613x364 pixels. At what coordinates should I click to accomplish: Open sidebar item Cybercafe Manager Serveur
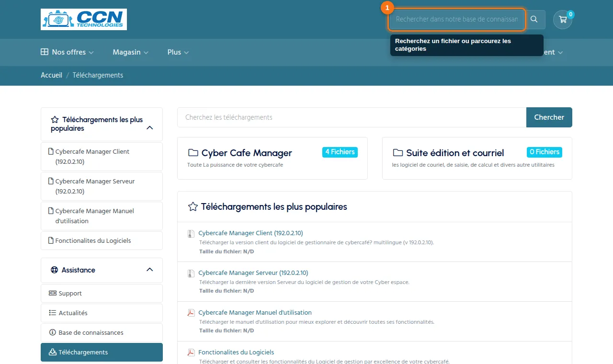coord(102,186)
